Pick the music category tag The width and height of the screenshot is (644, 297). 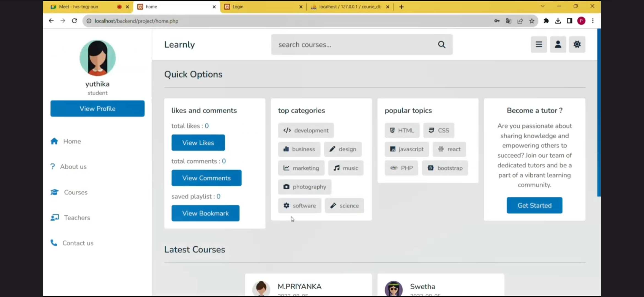point(346,168)
